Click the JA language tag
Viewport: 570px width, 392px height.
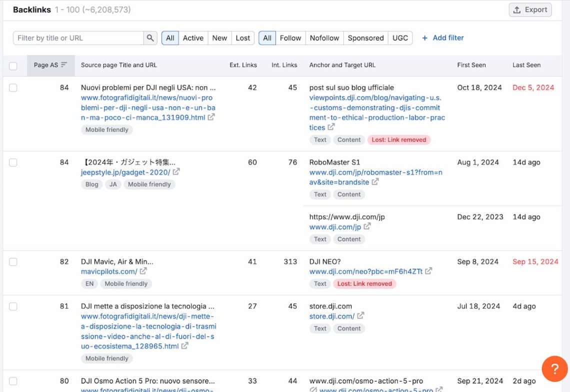tap(113, 184)
